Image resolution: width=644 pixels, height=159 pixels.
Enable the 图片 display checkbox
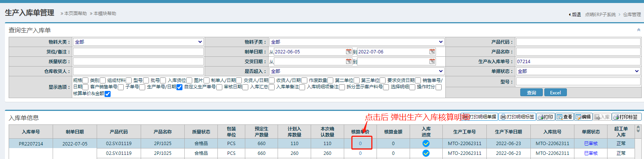point(207,80)
